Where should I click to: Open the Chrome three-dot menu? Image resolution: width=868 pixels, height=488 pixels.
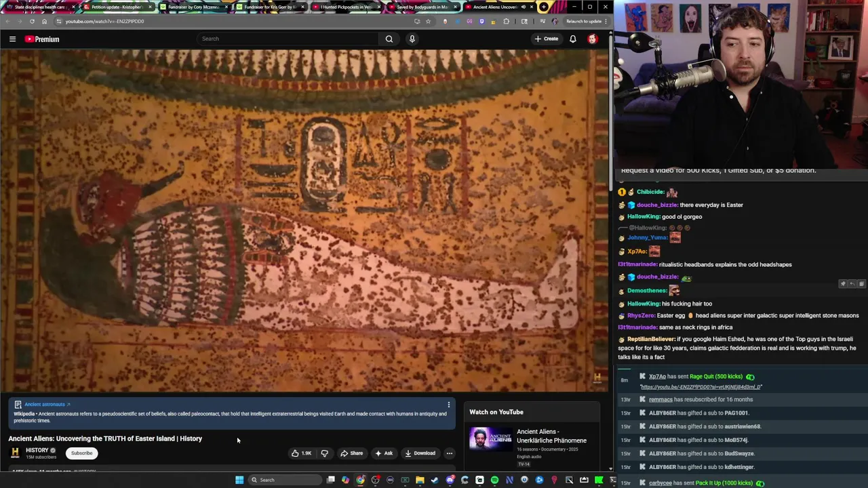click(x=606, y=21)
